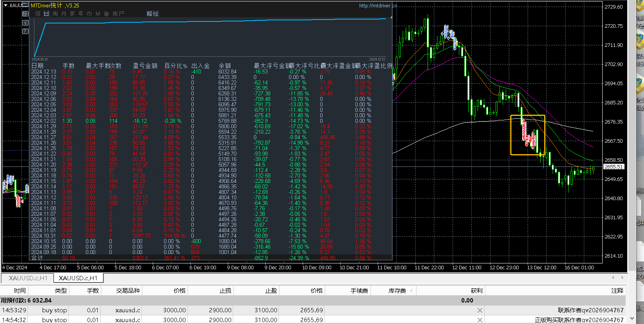The height and width of the screenshot is (324, 644).
Task: Switch to the first XAUUSD.c,H1 chart tab
Action: 28,278
